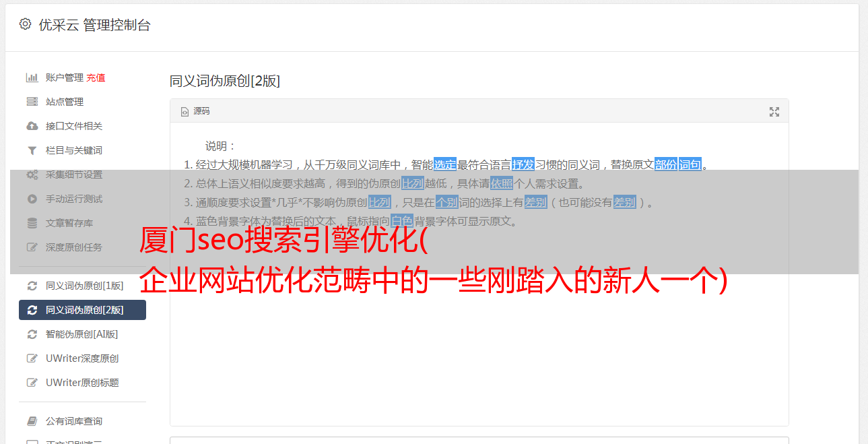
Task: Go to 手动运行测试 page
Action: [x=82, y=199]
